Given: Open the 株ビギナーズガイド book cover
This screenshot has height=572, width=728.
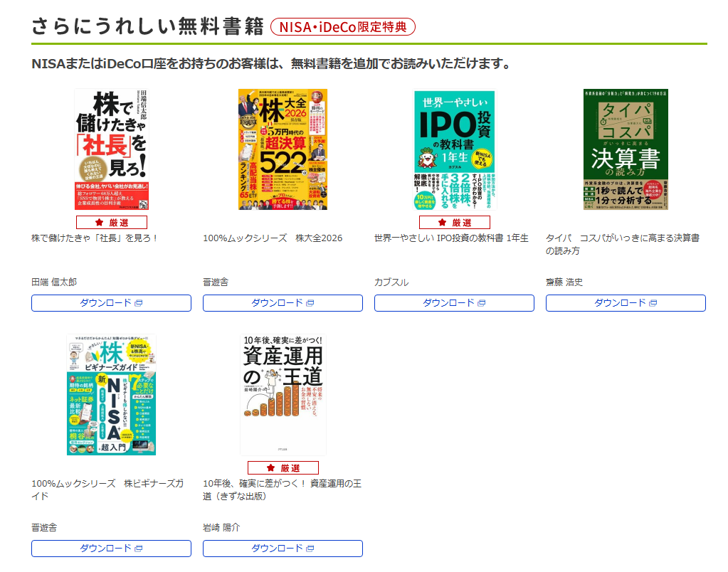Looking at the screenshot, I should click(x=112, y=395).
